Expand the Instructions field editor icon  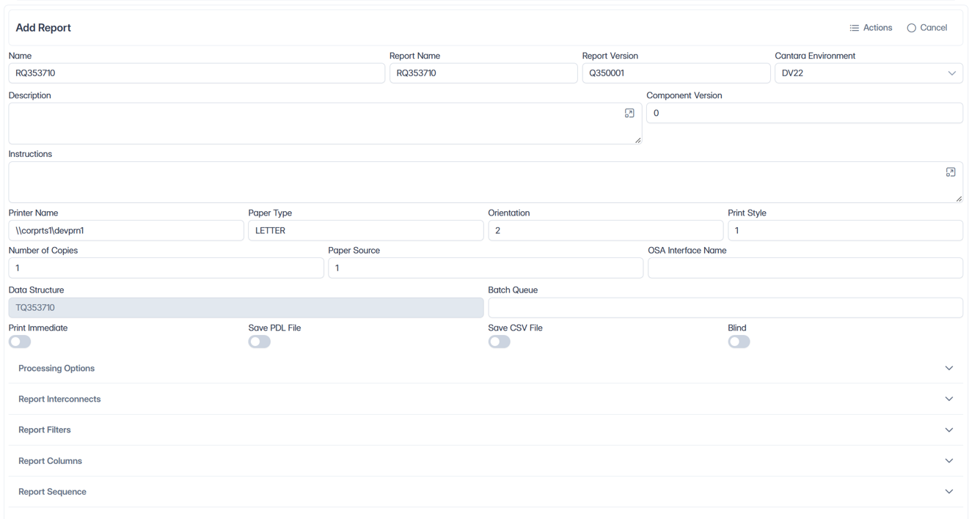(951, 172)
